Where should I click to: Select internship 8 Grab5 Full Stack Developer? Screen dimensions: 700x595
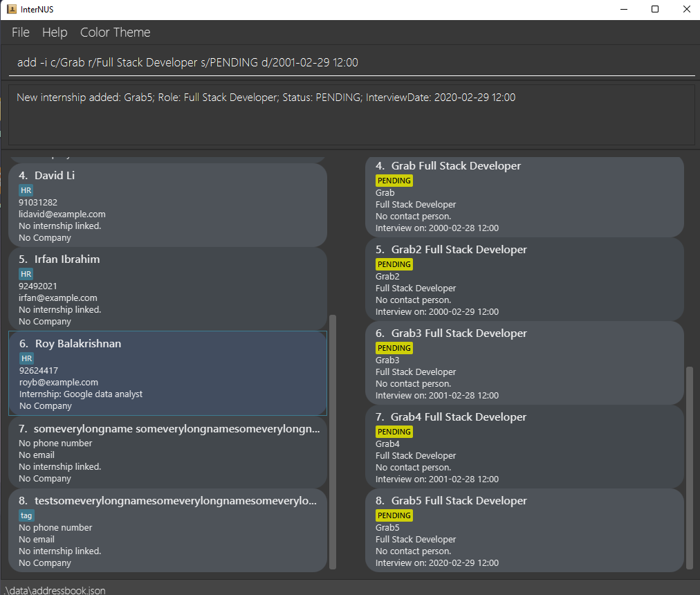[524, 531]
